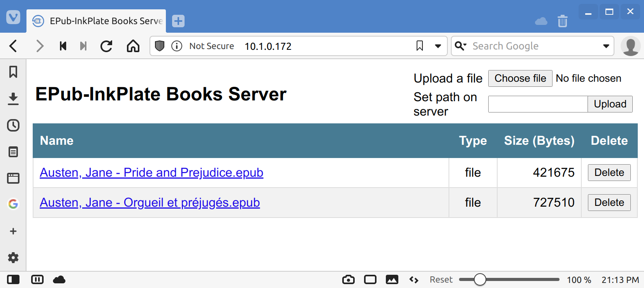Open the Downloads panel
Screen dimensions: 644x288
click(13, 98)
